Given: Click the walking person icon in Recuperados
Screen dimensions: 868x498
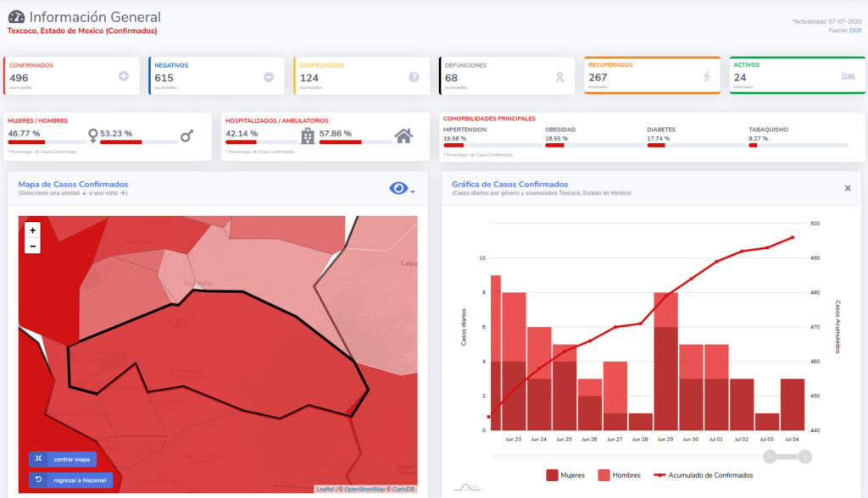Looking at the screenshot, I should pos(705,76).
